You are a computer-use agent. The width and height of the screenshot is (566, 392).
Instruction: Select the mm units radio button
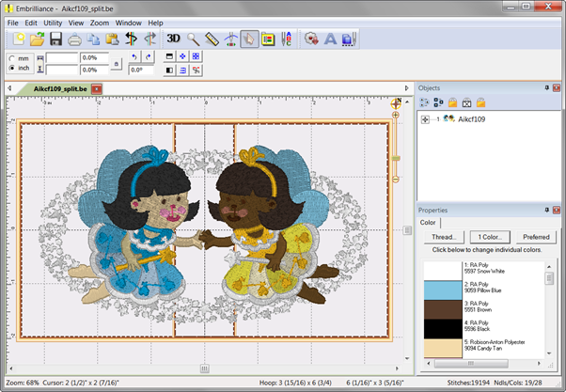point(11,58)
